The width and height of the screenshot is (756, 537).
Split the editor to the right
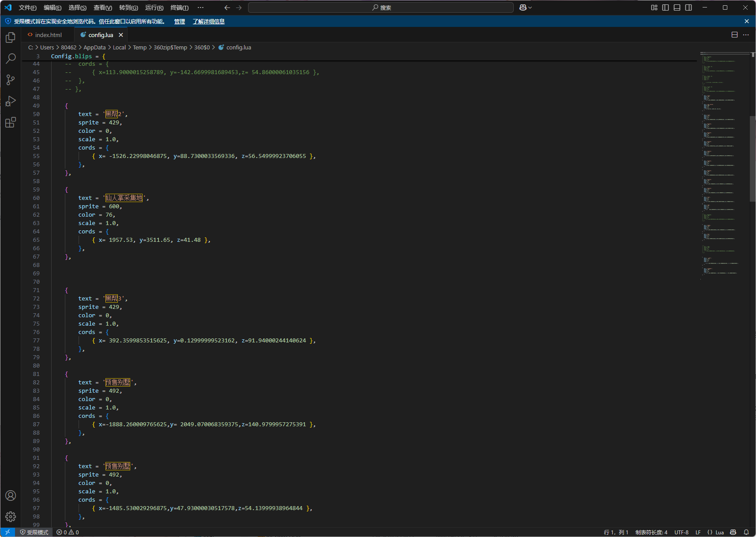(734, 35)
